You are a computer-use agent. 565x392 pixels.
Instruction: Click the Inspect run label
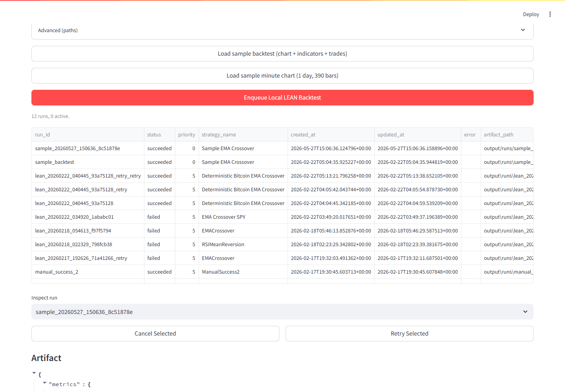[x=44, y=298]
